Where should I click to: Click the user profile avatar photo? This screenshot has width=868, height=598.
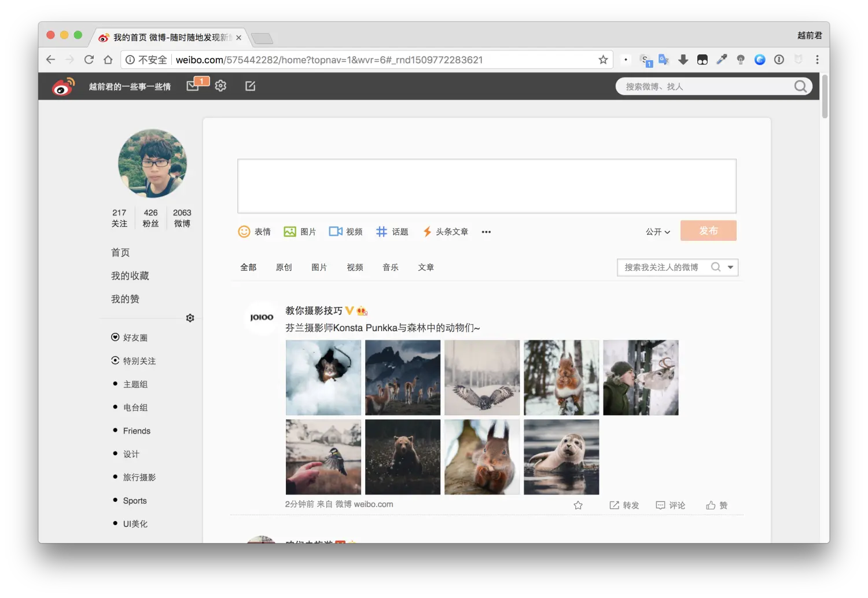(x=152, y=163)
